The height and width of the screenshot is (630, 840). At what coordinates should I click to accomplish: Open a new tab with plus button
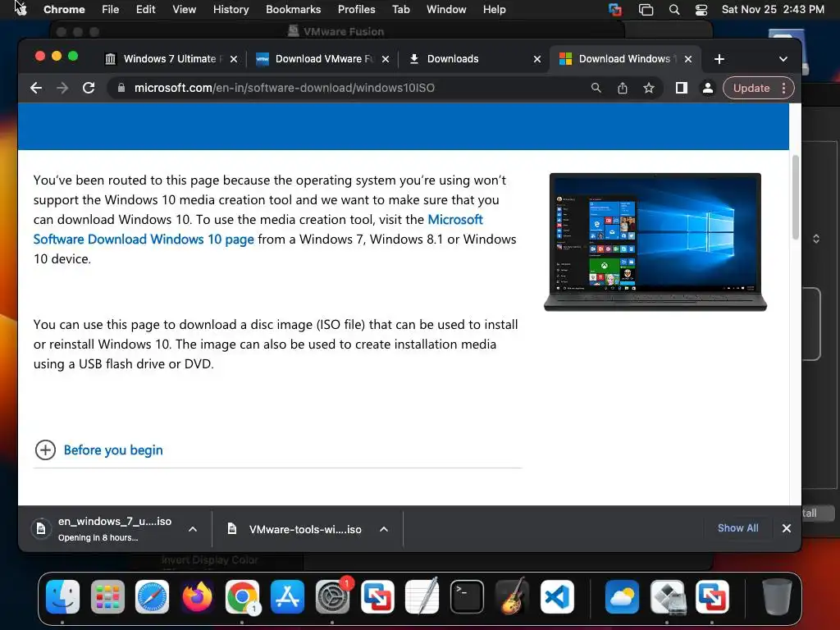(x=719, y=59)
